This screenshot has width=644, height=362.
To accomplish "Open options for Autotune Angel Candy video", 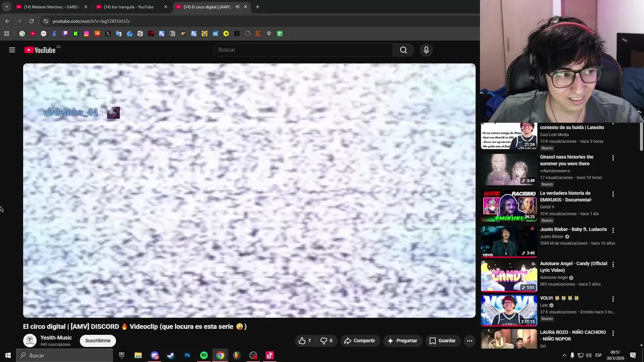I will [x=613, y=264].
